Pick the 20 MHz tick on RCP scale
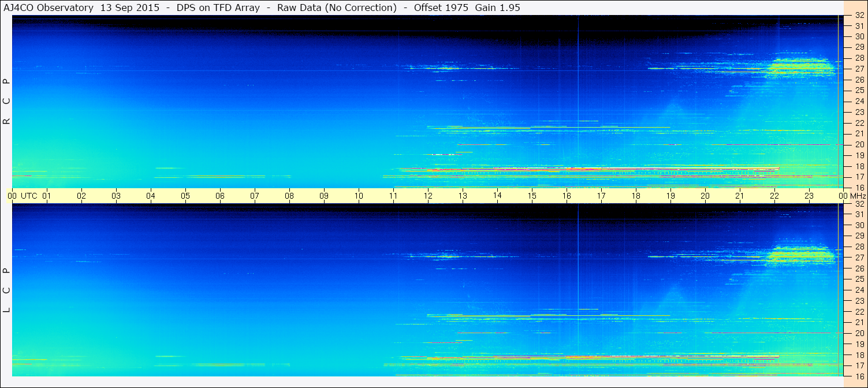Screen dimensions: 868x388 (x=859, y=144)
